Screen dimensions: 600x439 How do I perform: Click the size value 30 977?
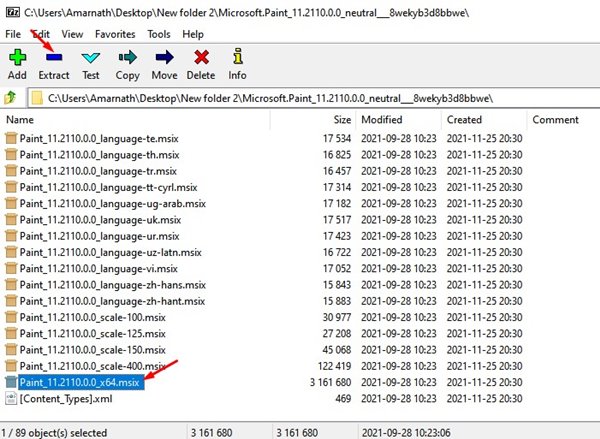click(337, 317)
